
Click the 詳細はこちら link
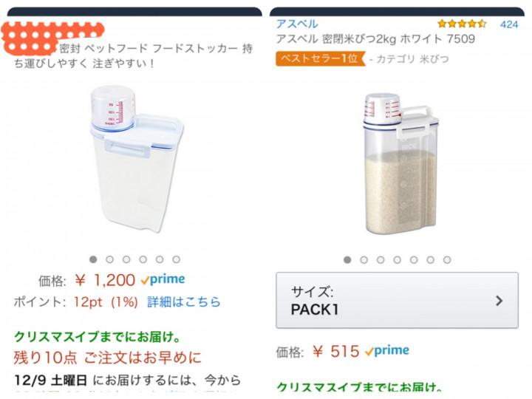(x=184, y=301)
